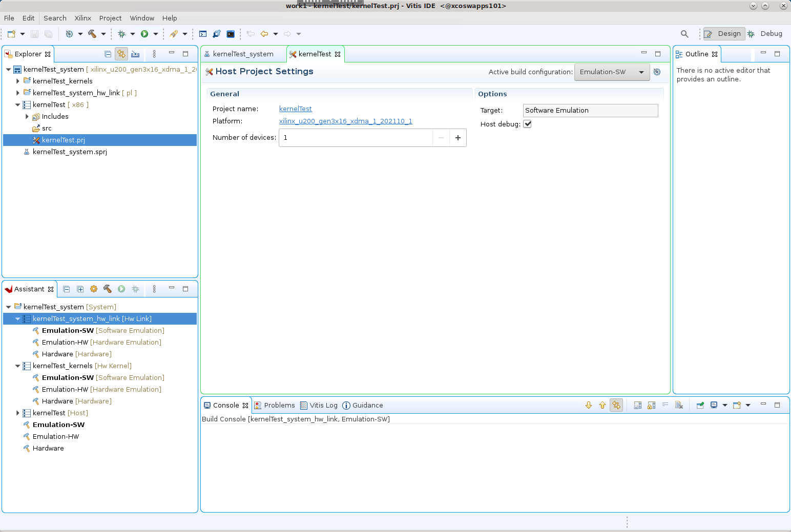Collapse the kernelTest_kernels node in Assistant
The image size is (791, 532).
(17, 366)
